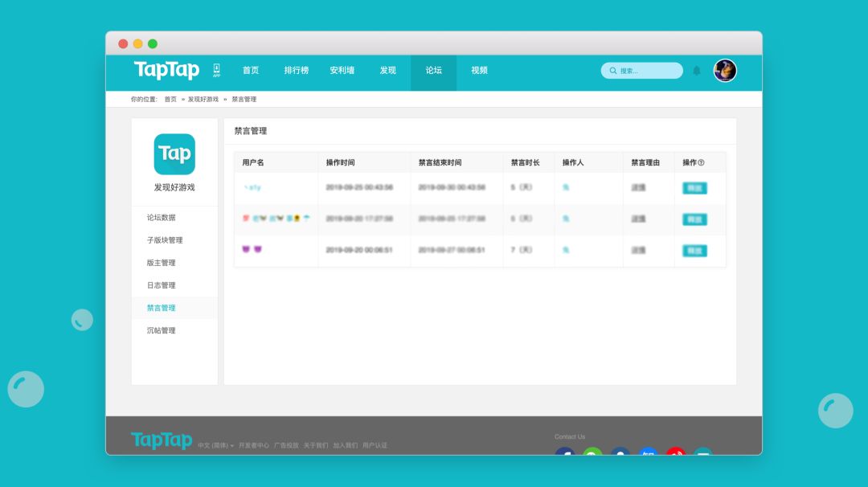Open the mobile APP download icon
Image resolution: width=868 pixels, height=487 pixels.
pos(216,71)
